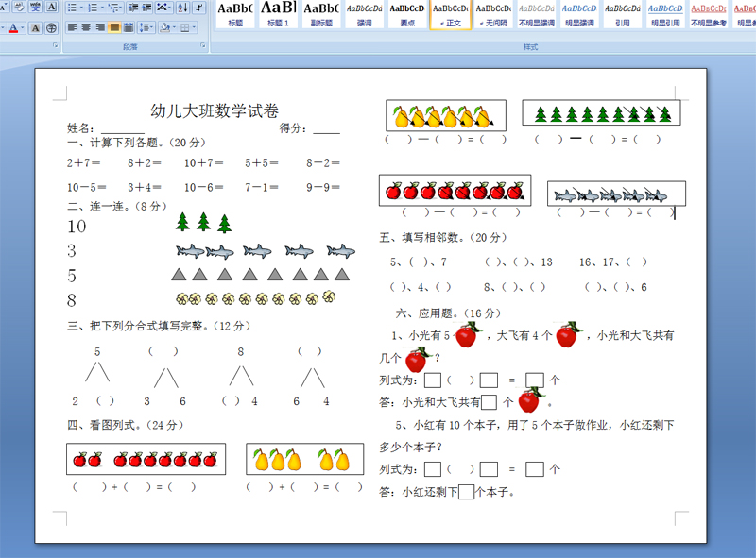Apply a bulleted list
Screen dimensions: 756x558
click(x=72, y=8)
